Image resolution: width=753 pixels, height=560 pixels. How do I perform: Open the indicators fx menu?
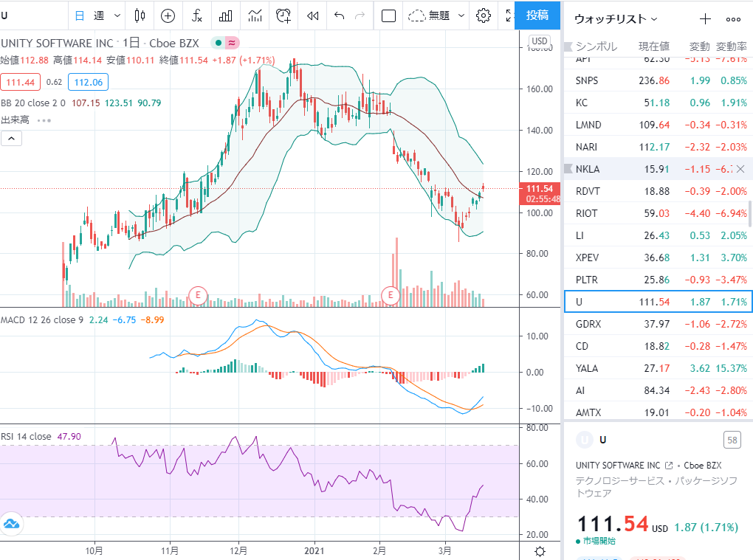tap(196, 15)
